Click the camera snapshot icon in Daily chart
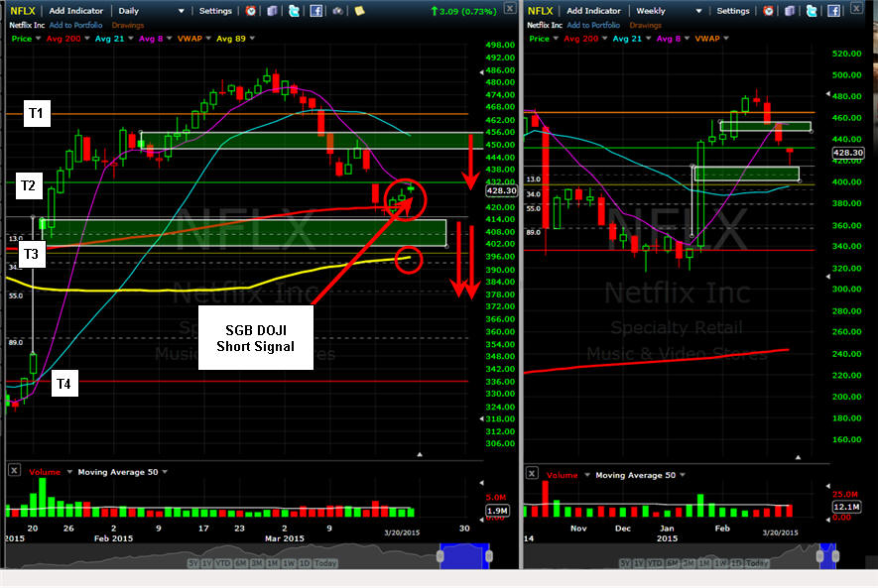 click(x=337, y=11)
